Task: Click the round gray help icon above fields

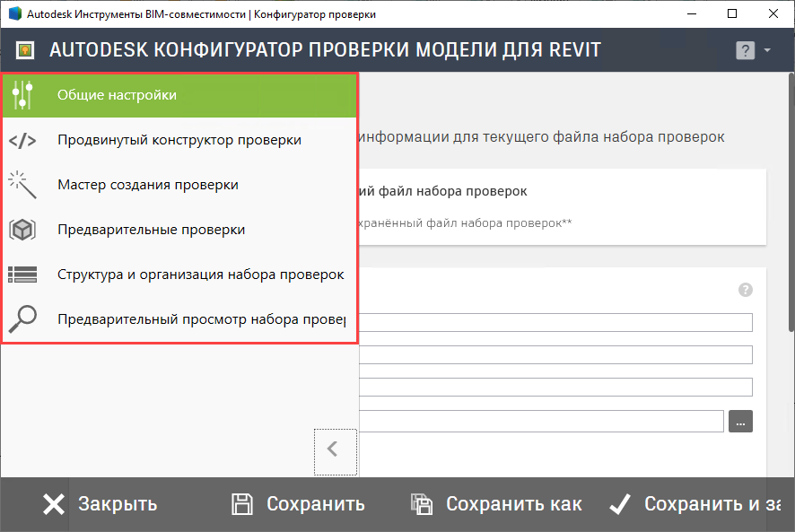Action: coord(745,290)
